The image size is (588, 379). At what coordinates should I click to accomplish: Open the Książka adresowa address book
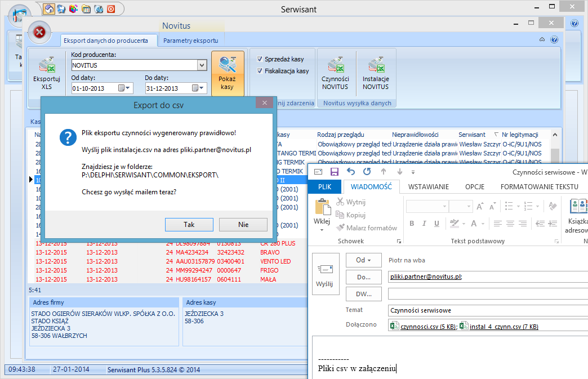click(x=577, y=216)
